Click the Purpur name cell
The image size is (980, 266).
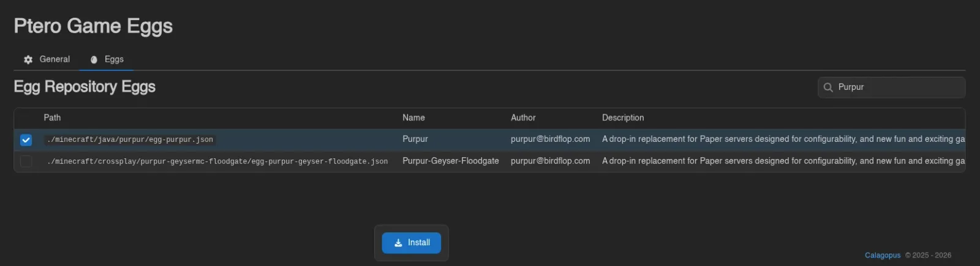pyautogui.click(x=415, y=139)
